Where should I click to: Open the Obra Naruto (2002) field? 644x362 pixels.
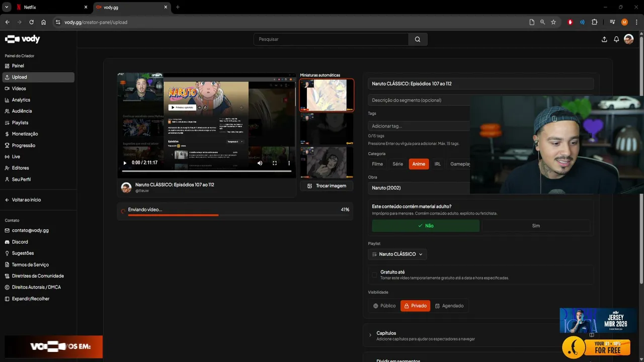pos(419,188)
